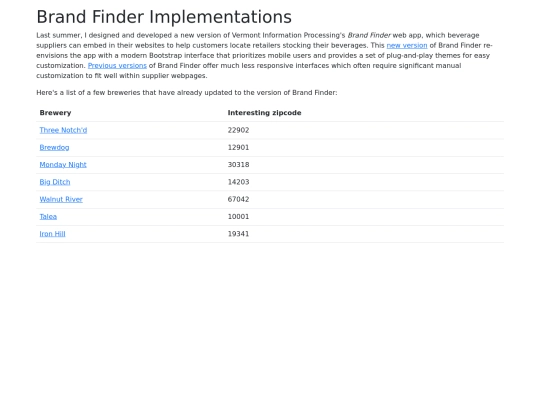The height and width of the screenshot is (405, 540).
Task: Click the Brand Finder Implementations heading
Action: [164, 17]
